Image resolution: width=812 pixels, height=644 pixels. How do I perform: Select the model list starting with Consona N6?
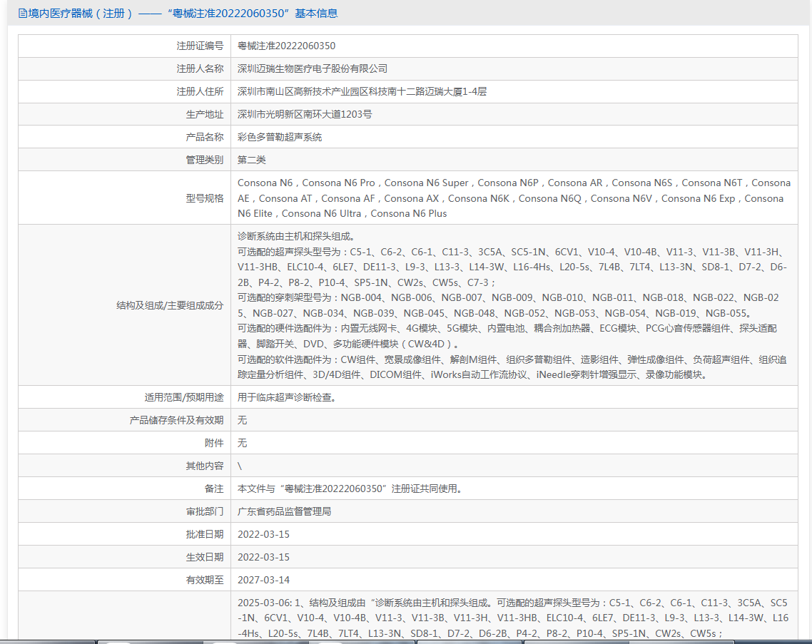514,198
